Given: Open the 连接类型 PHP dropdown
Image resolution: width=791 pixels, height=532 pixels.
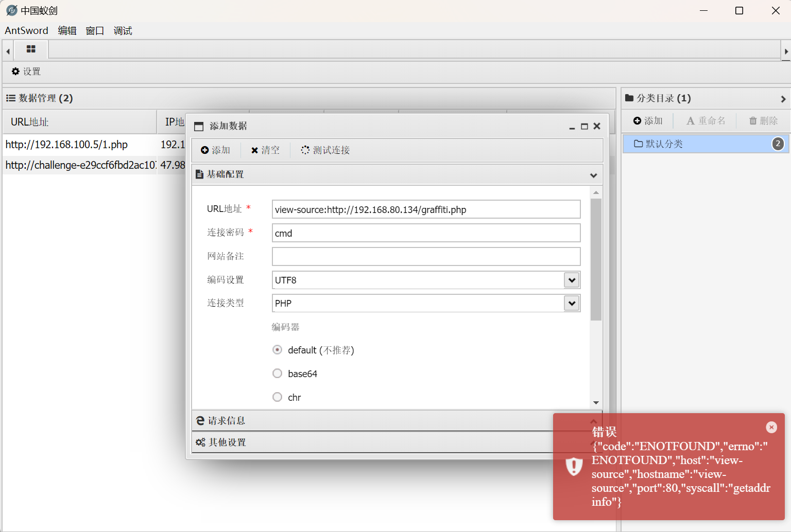Looking at the screenshot, I should click(572, 303).
